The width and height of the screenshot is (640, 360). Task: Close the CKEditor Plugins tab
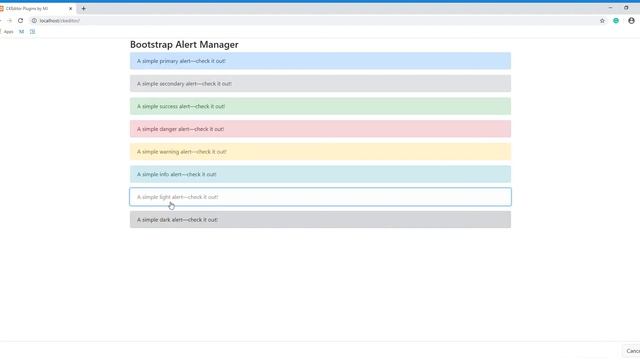70,8
